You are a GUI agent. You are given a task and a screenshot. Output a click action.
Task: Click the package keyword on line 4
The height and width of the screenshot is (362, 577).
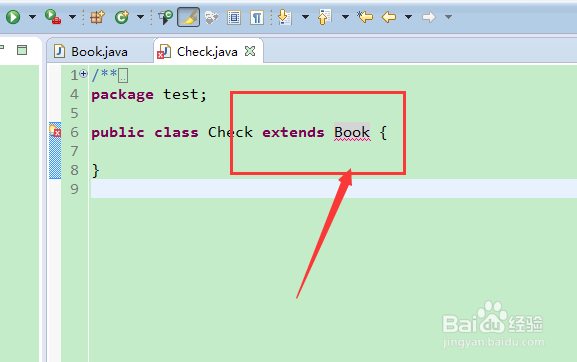click(122, 95)
